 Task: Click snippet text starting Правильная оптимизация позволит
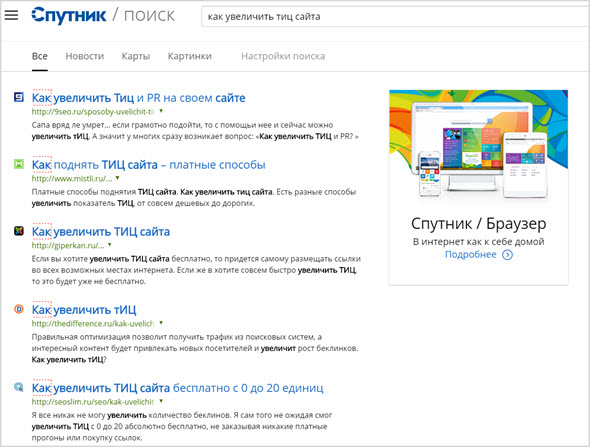pos(195,348)
